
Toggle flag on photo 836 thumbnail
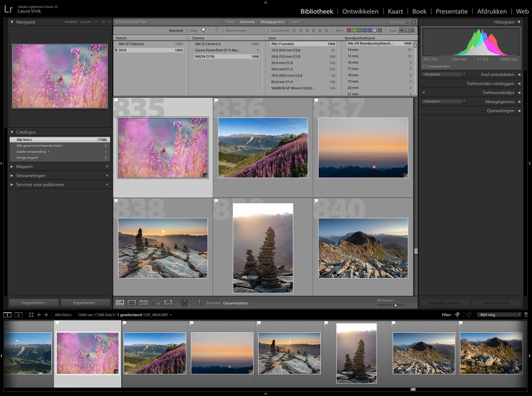(216, 100)
